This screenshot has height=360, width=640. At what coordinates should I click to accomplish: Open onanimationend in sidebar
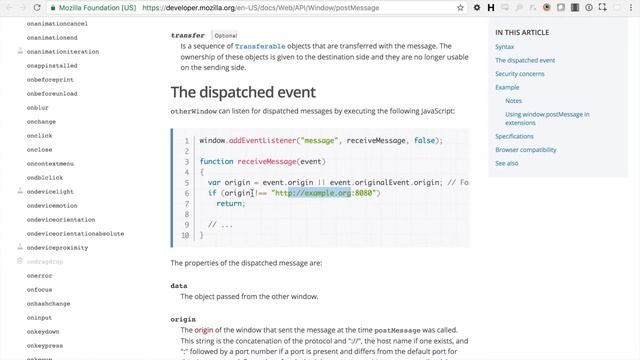(x=52, y=38)
